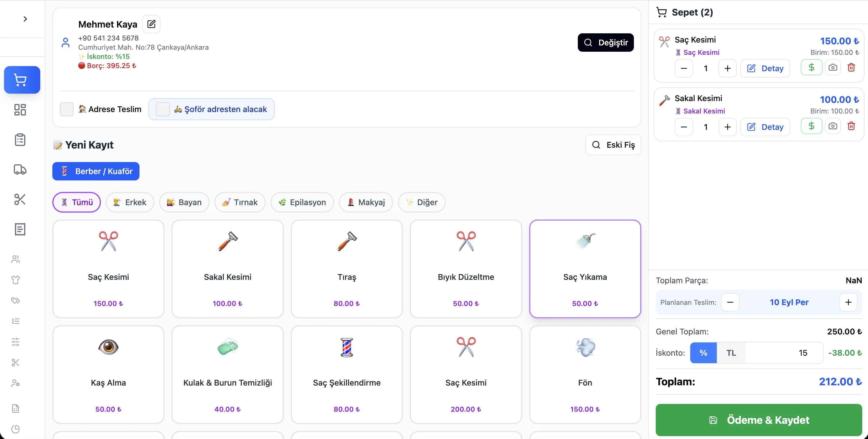Click the İskonto discount amount field
868x439 pixels.
(x=784, y=353)
